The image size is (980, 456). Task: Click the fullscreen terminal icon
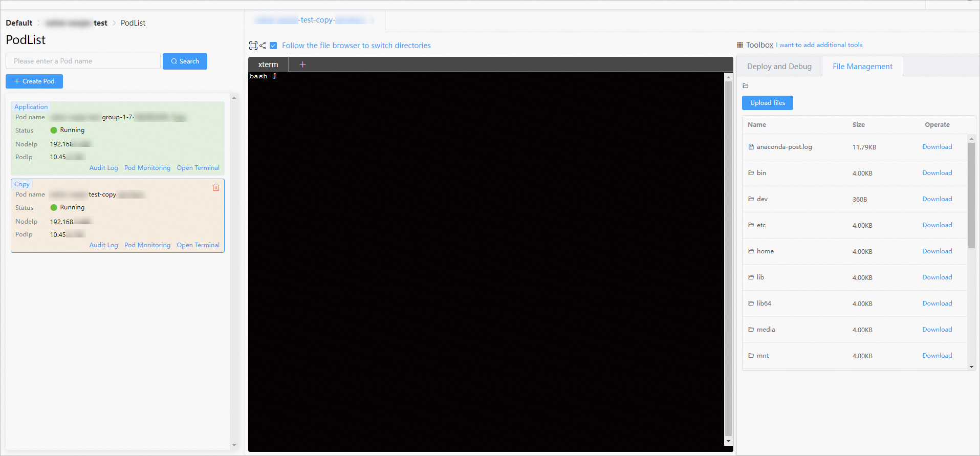[253, 46]
